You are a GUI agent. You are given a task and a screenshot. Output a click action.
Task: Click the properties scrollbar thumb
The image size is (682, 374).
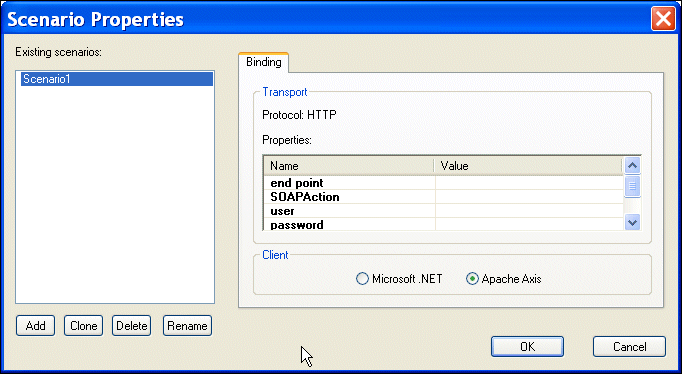pyautogui.click(x=632, y=186)
